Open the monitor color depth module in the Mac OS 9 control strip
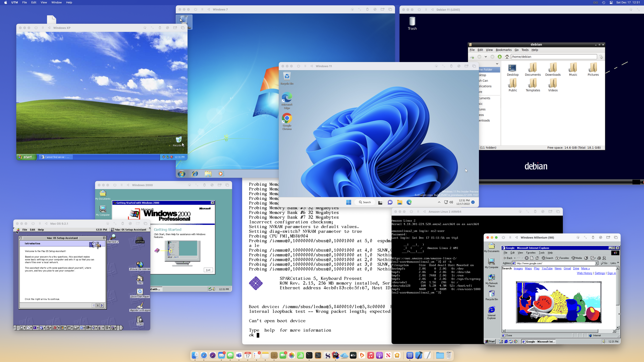 pyautogui.click(x=63, y=328)
